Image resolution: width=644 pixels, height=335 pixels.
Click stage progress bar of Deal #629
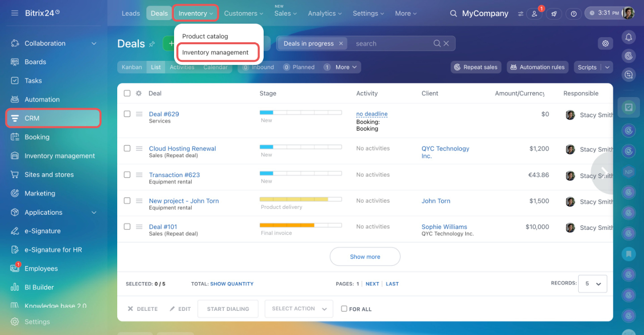[x=300, y=113]
